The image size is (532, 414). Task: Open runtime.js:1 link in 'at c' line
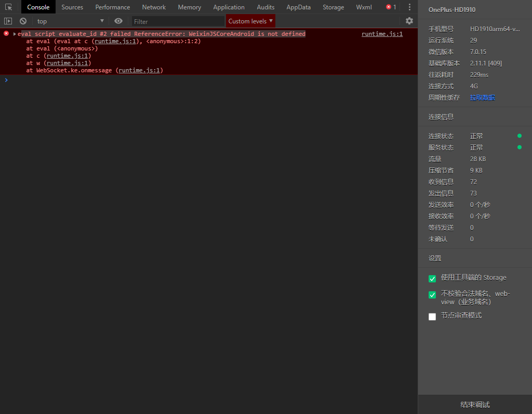point(67,56)
